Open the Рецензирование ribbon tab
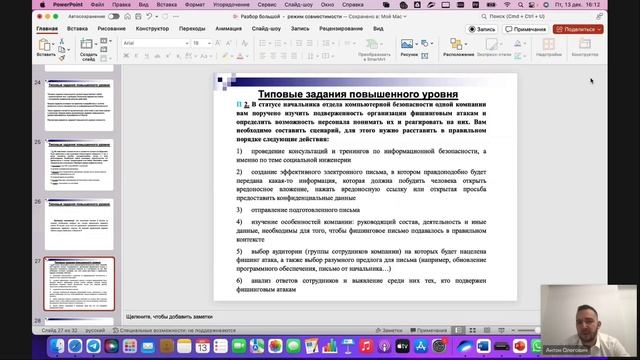Screen dimensions: 640x360 (341, 29)
